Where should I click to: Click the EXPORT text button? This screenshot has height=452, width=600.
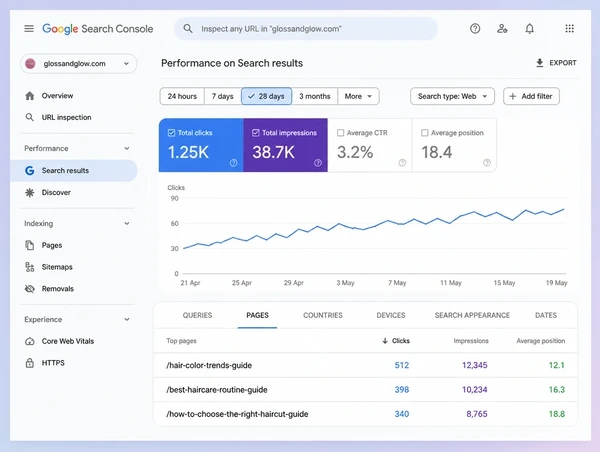click(x=562, y=63)
